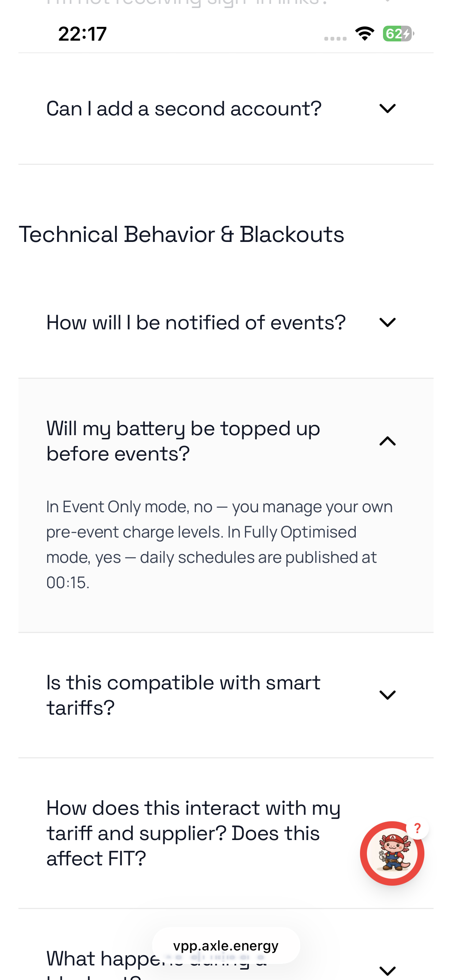This screenshot has height=980, width=452.
Task: Expand chevron beside the blackout question
Action: (x=387, y=970)
